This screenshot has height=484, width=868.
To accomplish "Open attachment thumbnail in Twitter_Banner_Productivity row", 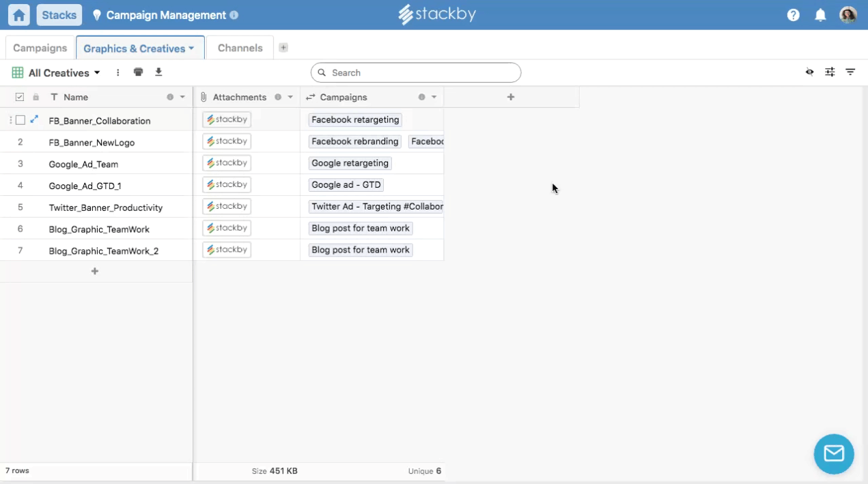I will [x=227, y=206].
